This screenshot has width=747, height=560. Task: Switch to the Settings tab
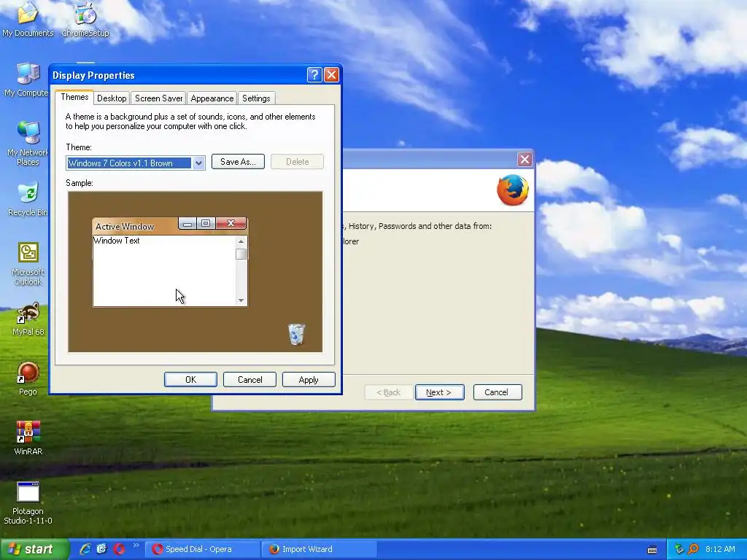click(256, 98)
